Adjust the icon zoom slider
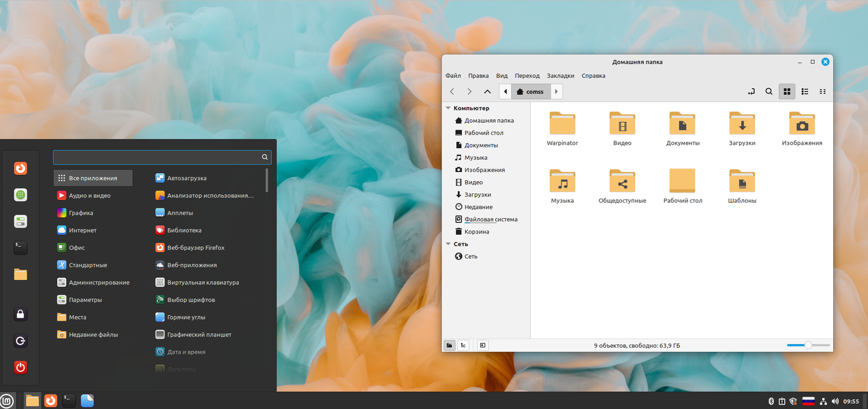 tap(807, 345)
